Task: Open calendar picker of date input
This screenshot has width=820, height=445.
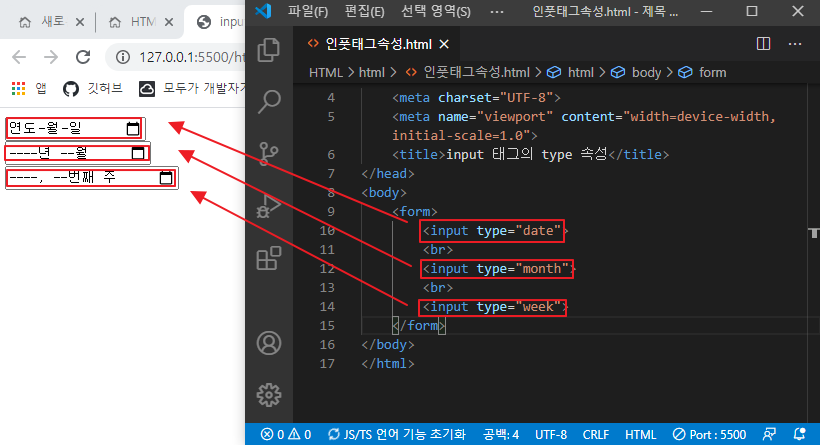Action: pos(133,128)
